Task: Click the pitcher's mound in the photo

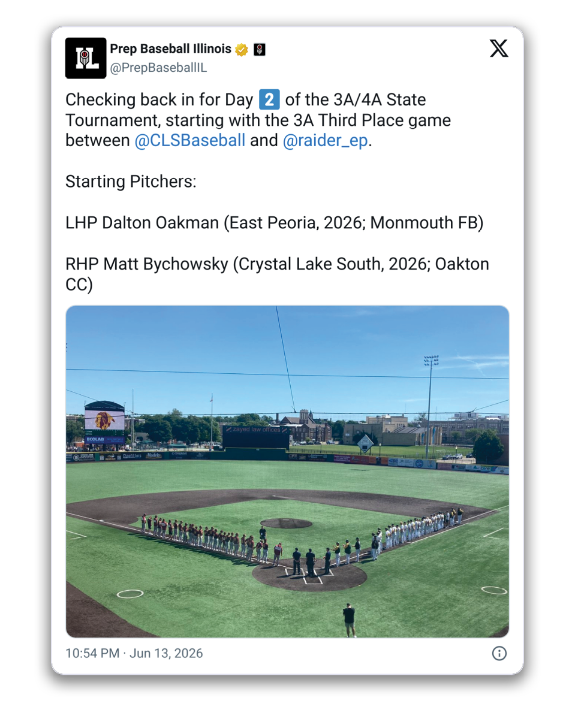Action: point(287,523)
